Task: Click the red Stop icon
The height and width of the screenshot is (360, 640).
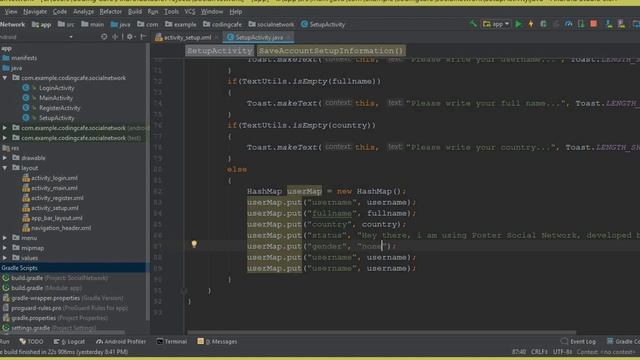Action: [x=593, y=24]
